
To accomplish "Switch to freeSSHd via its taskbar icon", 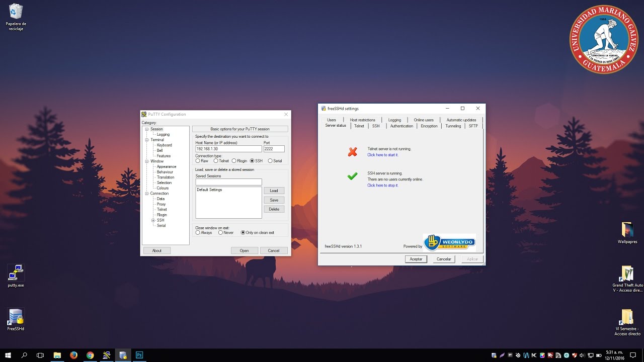I will pos(123,355).
